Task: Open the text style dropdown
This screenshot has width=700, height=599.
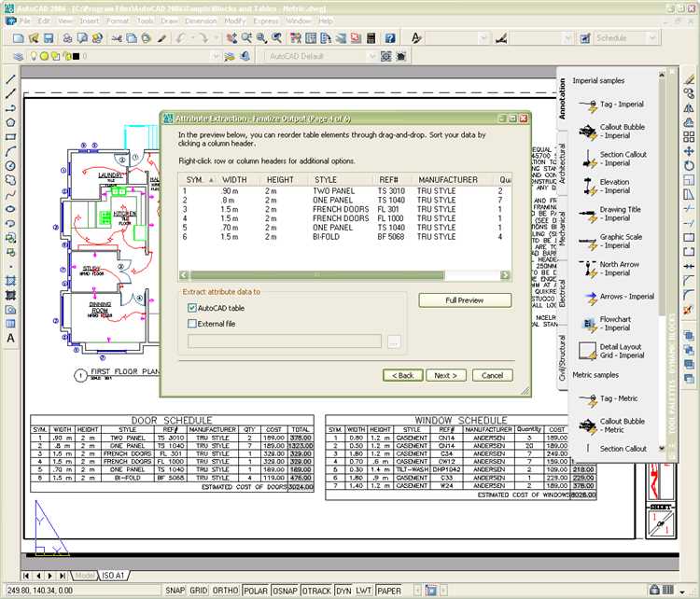Action: 483,38
